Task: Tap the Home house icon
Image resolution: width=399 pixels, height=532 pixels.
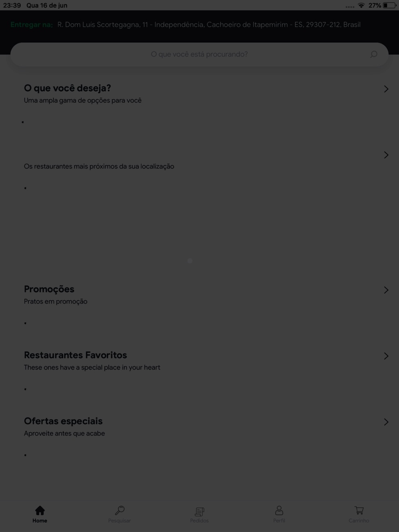Action: 40,510
